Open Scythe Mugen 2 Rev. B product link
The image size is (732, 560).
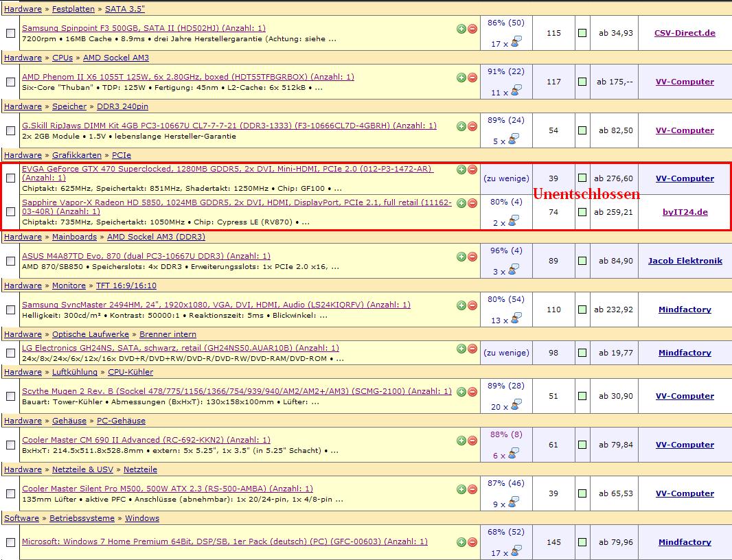click(x=237, y=392)
